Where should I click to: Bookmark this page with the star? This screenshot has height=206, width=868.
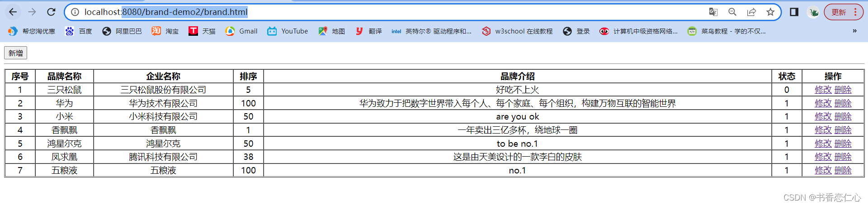click(x=770, y=12)
